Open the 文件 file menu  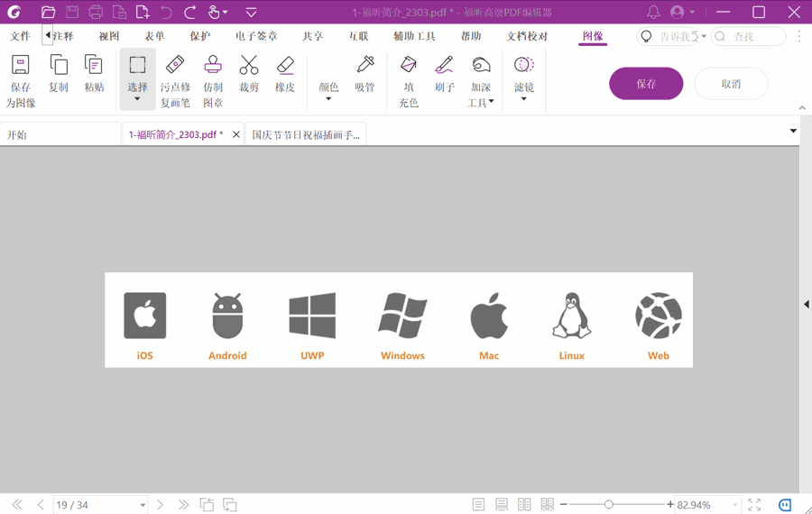[x=20, y=36]
